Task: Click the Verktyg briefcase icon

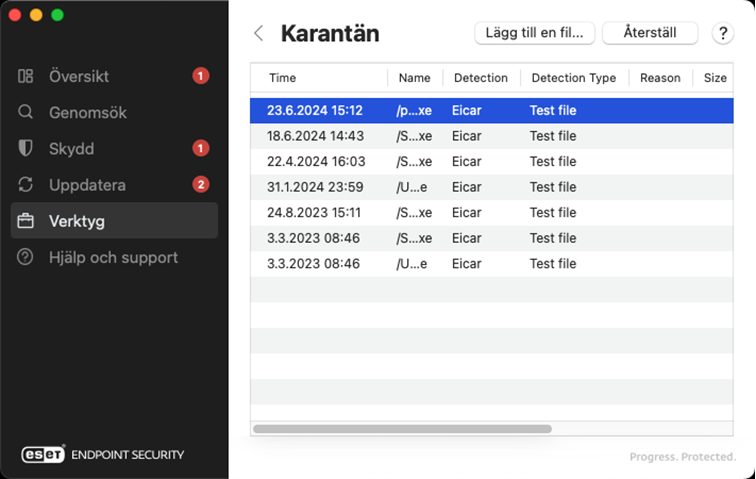Action: click(x=25, y=221)
